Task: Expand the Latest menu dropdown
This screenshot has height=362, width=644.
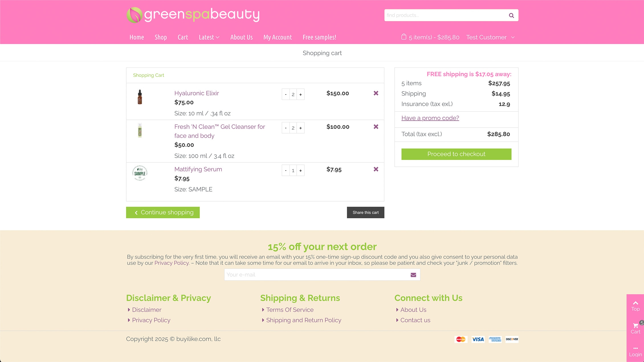Action: point(209,37)
